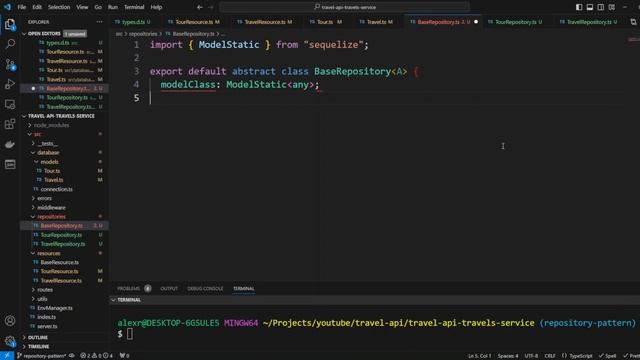Expand the middleware folder
640x360 pixels.
tap(51, 207)
